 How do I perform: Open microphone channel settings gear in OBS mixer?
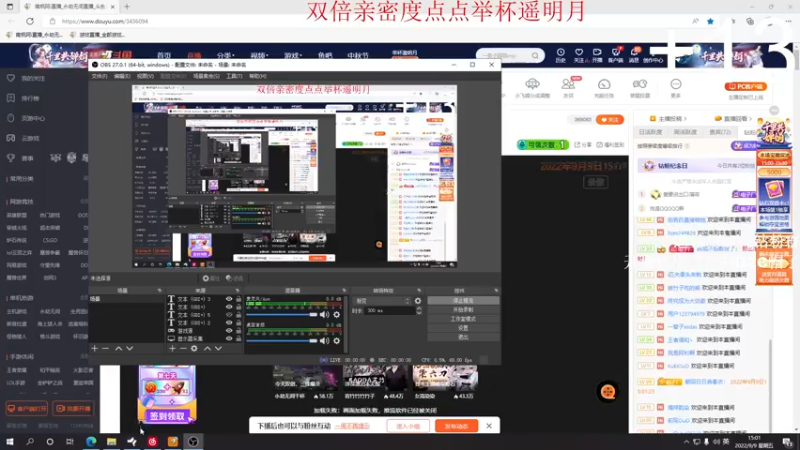coord(337,315)
